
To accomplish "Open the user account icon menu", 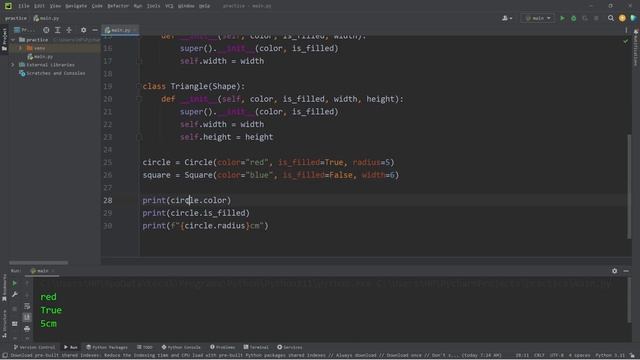I will [507, 18].
